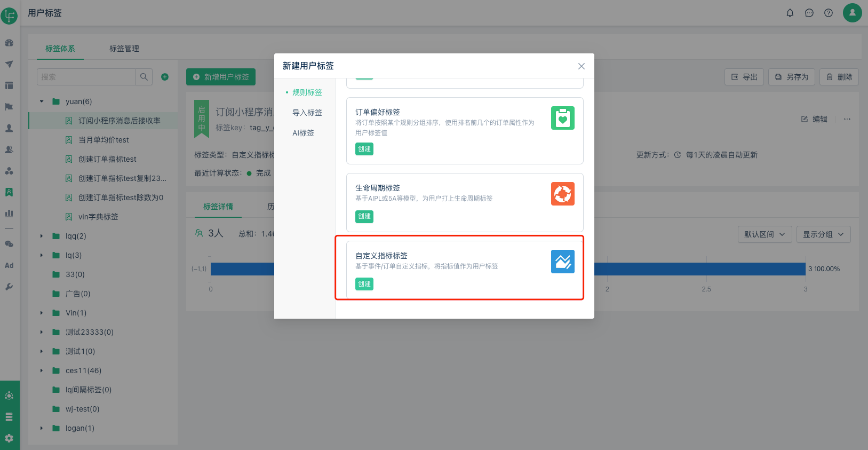This screenshot has height=450, width=868.
Task: Click the green plus add-folder icon
Action: pyautogui.click(x=165, y=77)
